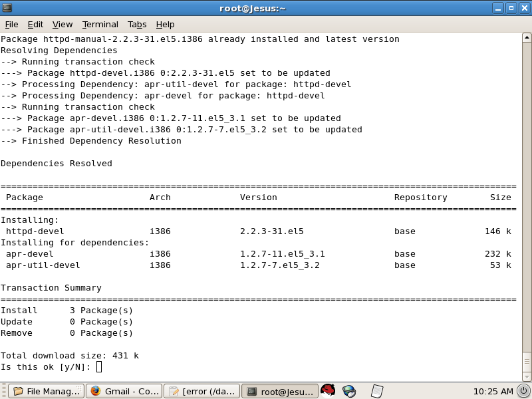Click the '232 k' size value
This screenshot has height=399, width=532.
(x=498, y=254)
